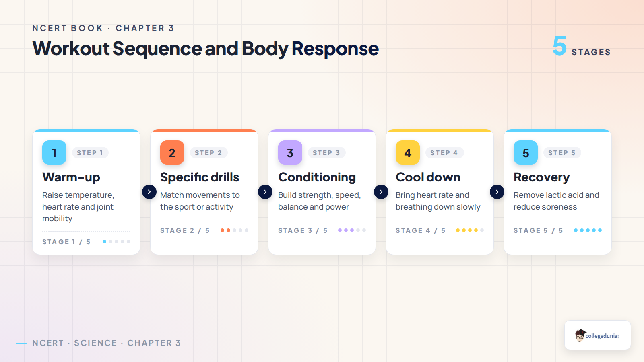Click progress dots for Stage 1 / 5
Image resolution: width=644 pixels, height=362 pixels.
pos(117,242)
